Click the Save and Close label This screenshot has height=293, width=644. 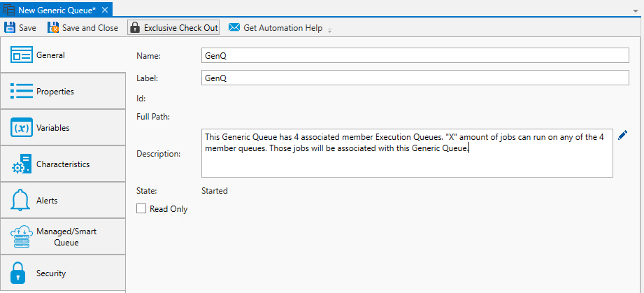pos(90,28)
